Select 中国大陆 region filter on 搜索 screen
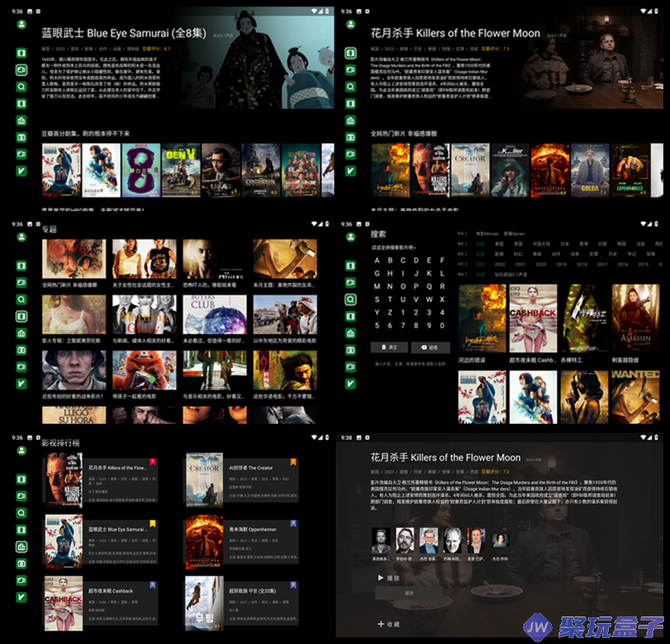 pos(541,244)
